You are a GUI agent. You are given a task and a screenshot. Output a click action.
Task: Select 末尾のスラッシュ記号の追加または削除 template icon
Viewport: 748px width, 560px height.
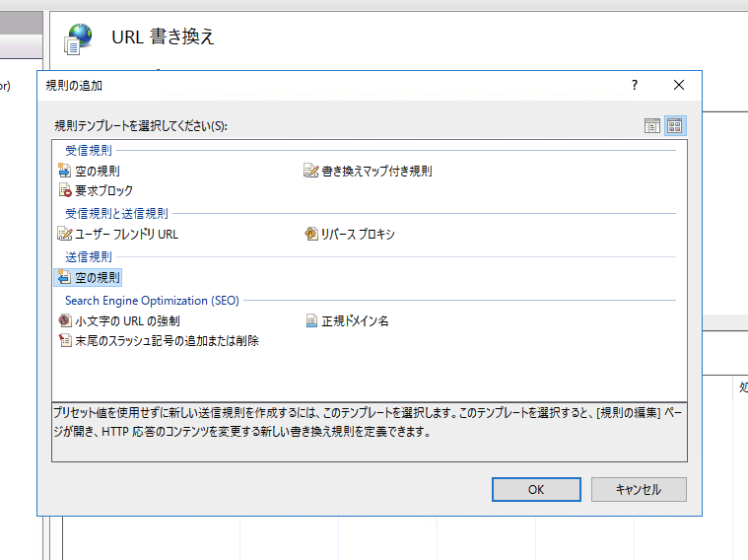pos(64,340)
